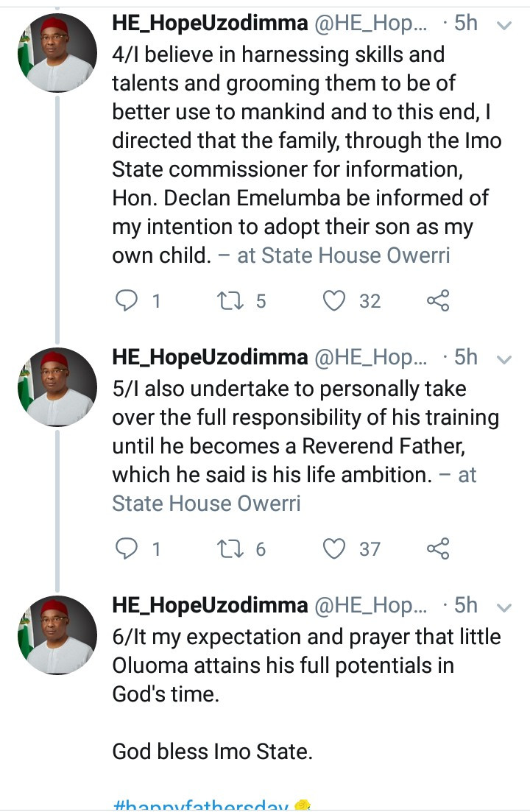This screenshot has width=530, height=812.
Task: Reply to the 5/ Reverend Father tweet
Action: click(128, 548)
